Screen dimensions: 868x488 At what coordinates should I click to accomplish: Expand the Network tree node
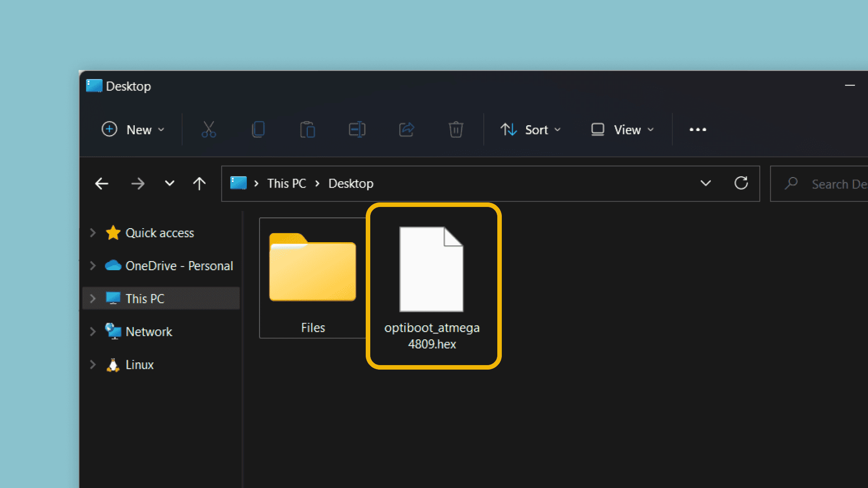pos(93,332)
